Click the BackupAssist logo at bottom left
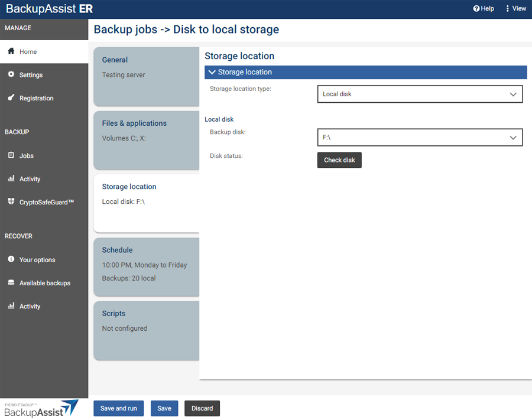 pyautogui.click(x=41, y=408)
